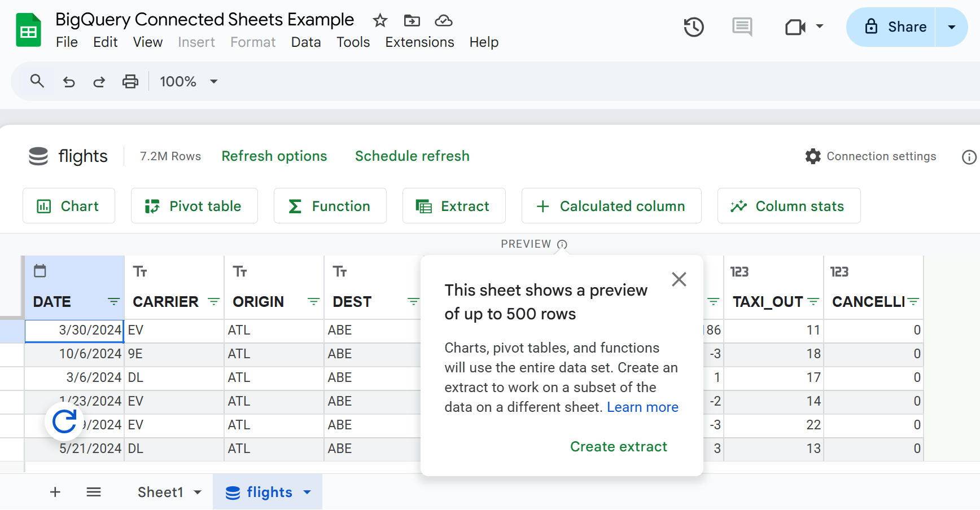Click the Pivot table button

[x=194, y=206]
